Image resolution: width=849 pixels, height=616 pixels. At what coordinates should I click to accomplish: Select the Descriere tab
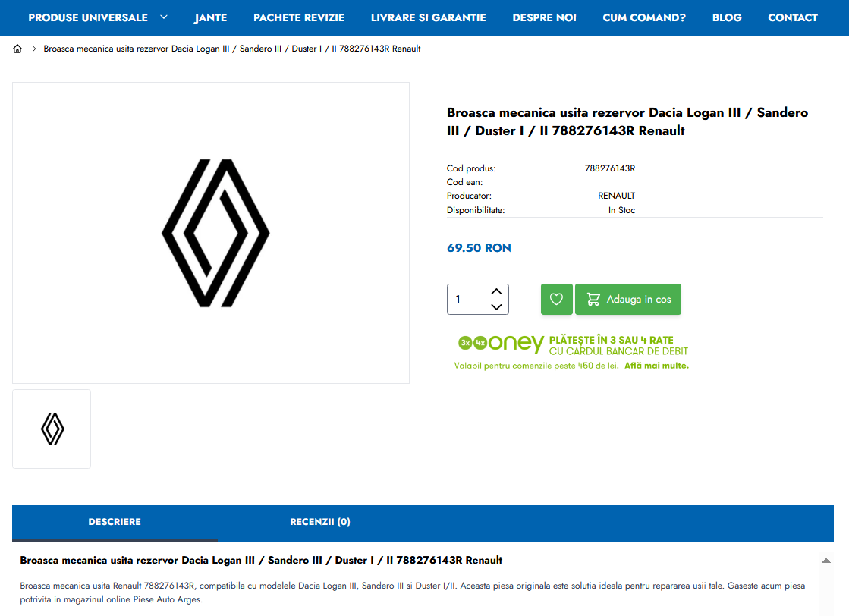click(115, 522)
